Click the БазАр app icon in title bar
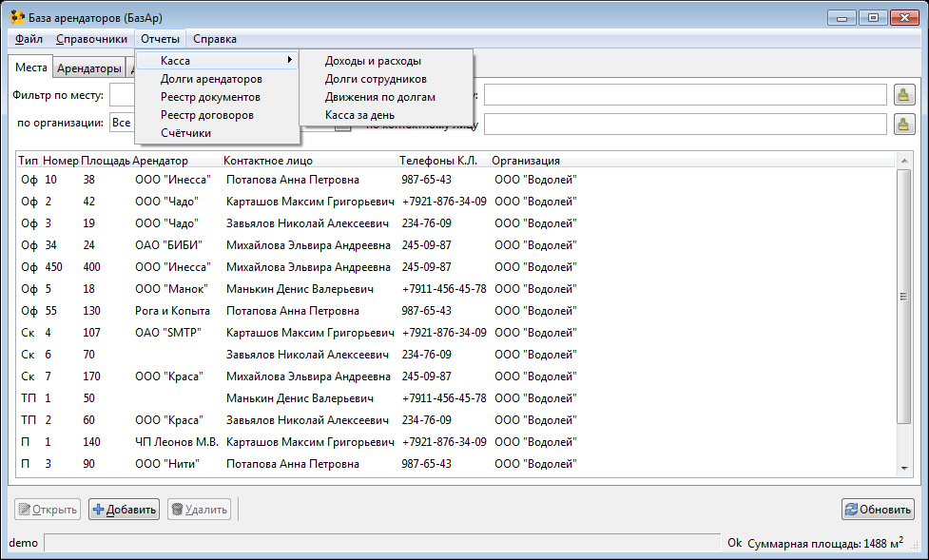Screen dimensions: 929x560 (17, 17)
